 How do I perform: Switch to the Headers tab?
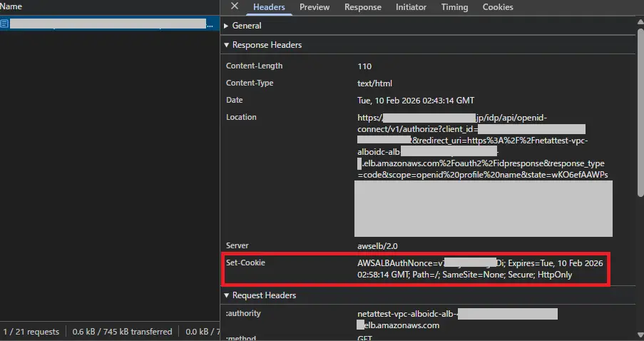(x=269, y=7)
